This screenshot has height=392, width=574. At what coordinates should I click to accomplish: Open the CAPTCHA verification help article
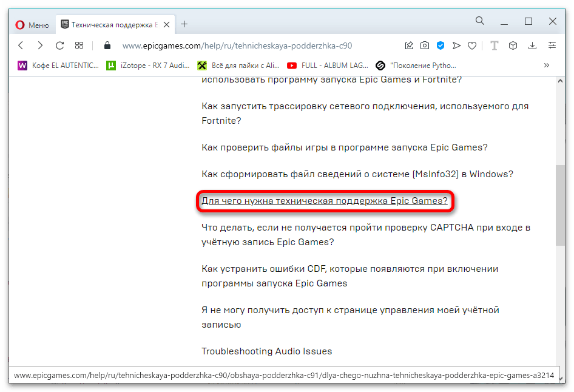[x=366, y=235]
